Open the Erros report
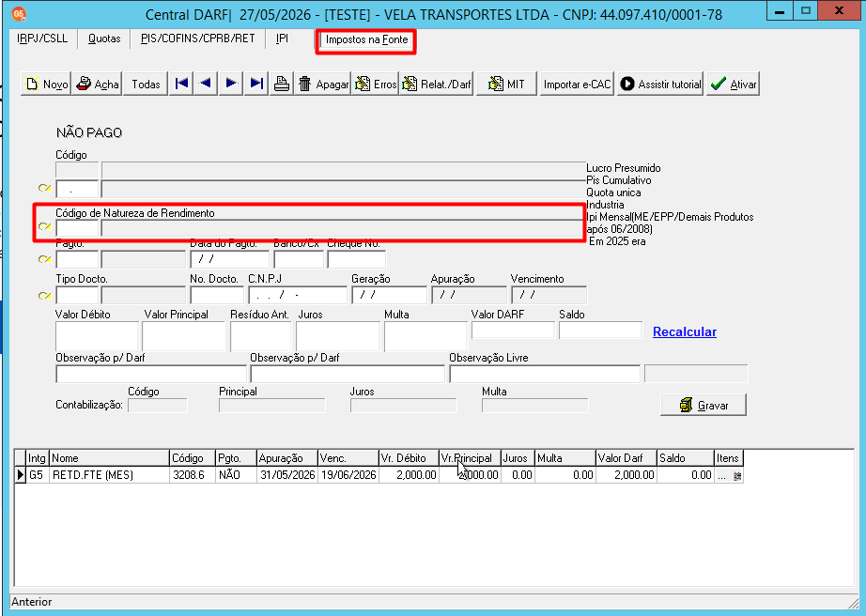 pyautogui.click(x=375, y=84)
